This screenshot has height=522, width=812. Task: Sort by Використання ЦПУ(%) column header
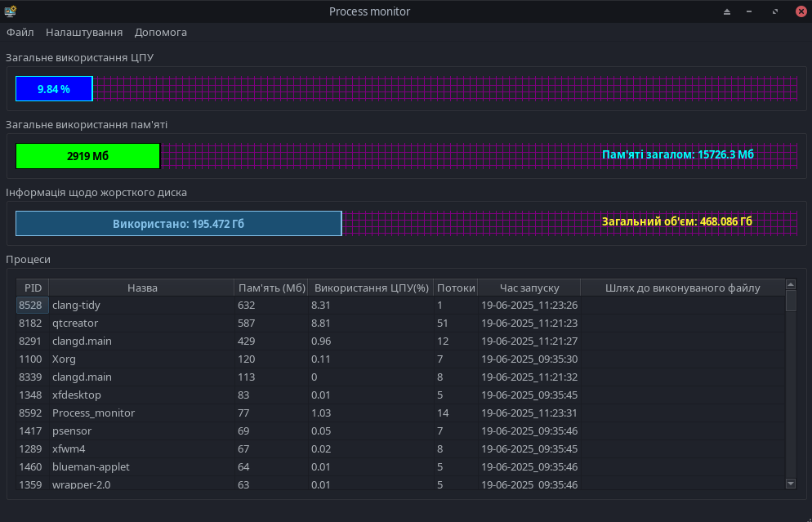point(372,288)
